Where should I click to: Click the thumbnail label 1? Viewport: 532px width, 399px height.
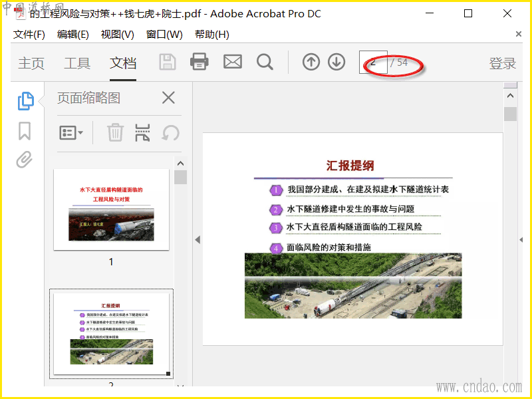[111, 261]
